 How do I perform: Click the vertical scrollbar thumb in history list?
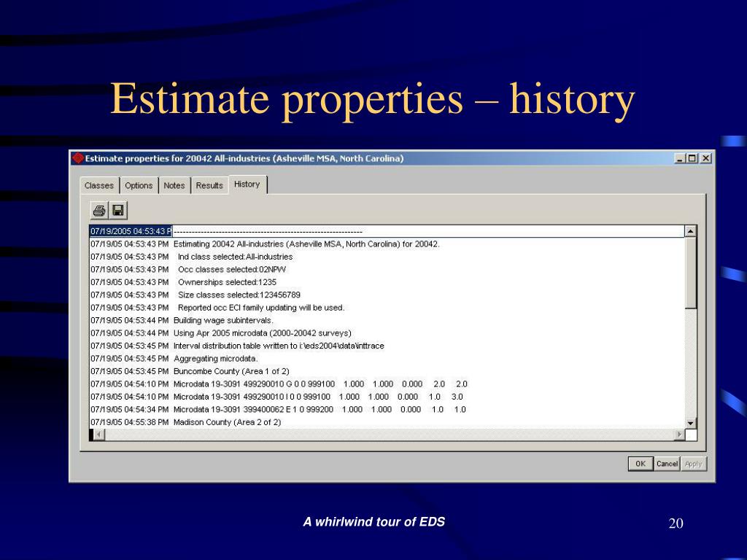tap(690, 273)
